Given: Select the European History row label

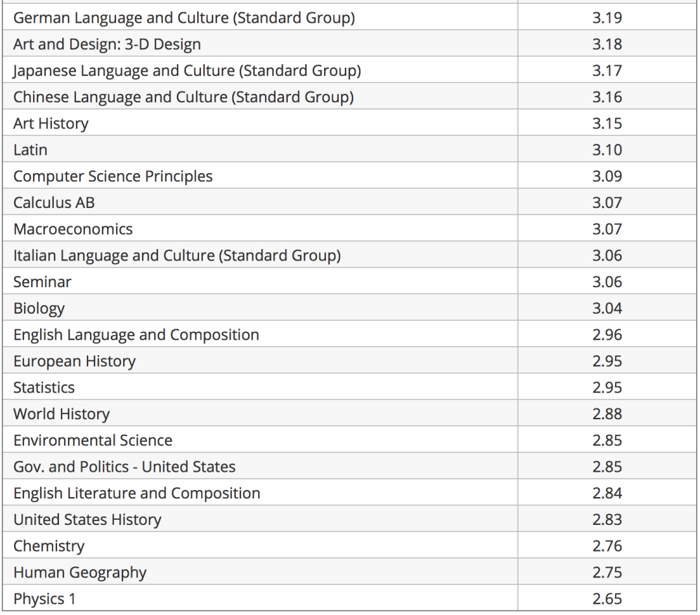Looking at the screenshot, I should pyautogui.click(x=75, y=362).
